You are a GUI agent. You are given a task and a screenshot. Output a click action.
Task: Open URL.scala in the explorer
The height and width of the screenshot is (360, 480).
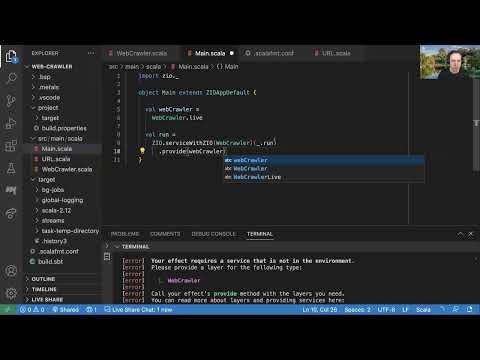click(x=56, y=159)
